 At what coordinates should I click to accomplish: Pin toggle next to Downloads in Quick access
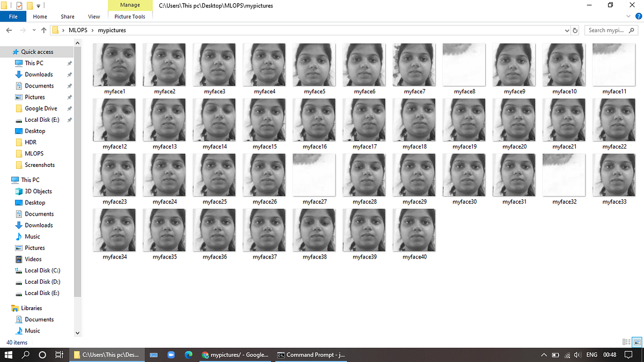[x=69, y=74]
